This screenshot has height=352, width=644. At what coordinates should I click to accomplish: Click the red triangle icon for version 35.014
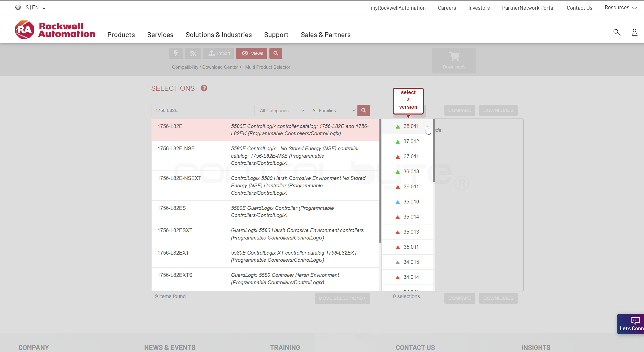click(x=398, y=217)
